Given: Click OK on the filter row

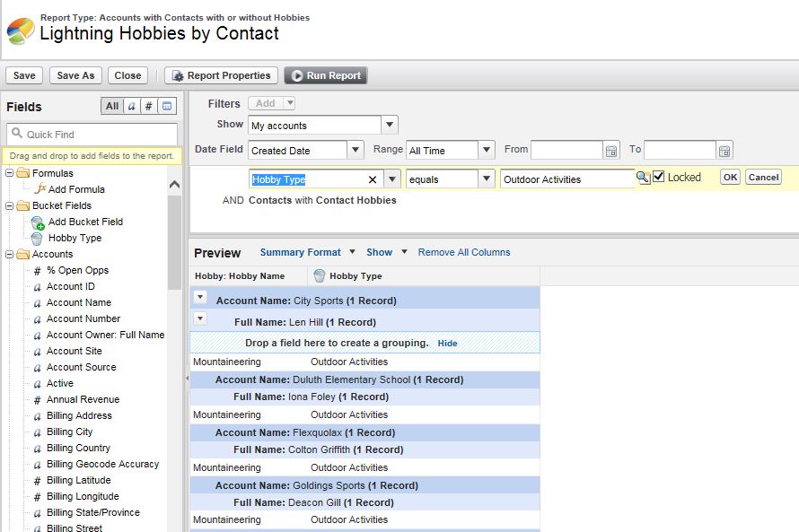Looking at the screenshot, I should pos(730,177).
